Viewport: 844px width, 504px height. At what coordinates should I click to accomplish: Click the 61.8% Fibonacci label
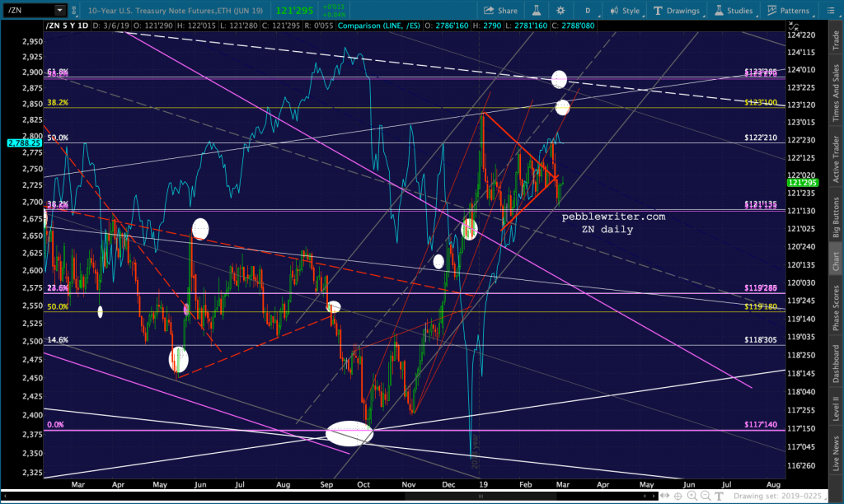pos(58,72)
